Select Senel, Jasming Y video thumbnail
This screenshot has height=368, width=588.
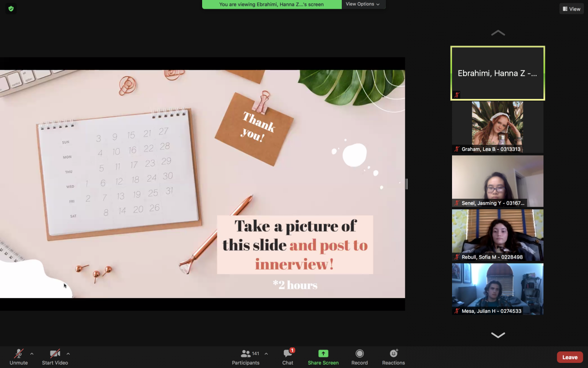pyautogui.click(x=498, y=181)
